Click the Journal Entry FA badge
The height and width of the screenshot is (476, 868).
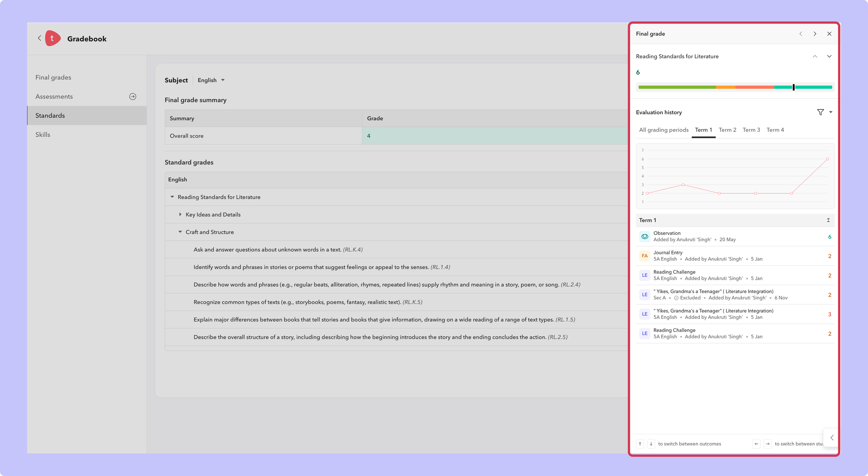coord(645,256)
